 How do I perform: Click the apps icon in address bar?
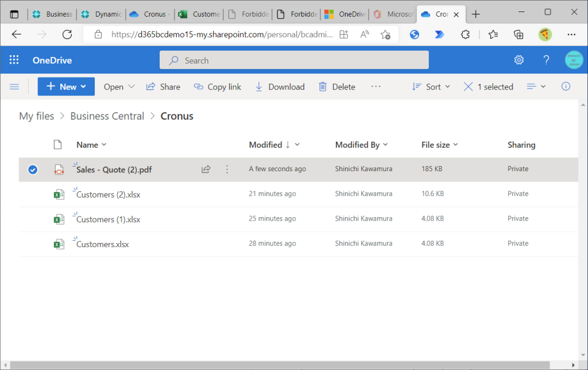tap(344, 34)
